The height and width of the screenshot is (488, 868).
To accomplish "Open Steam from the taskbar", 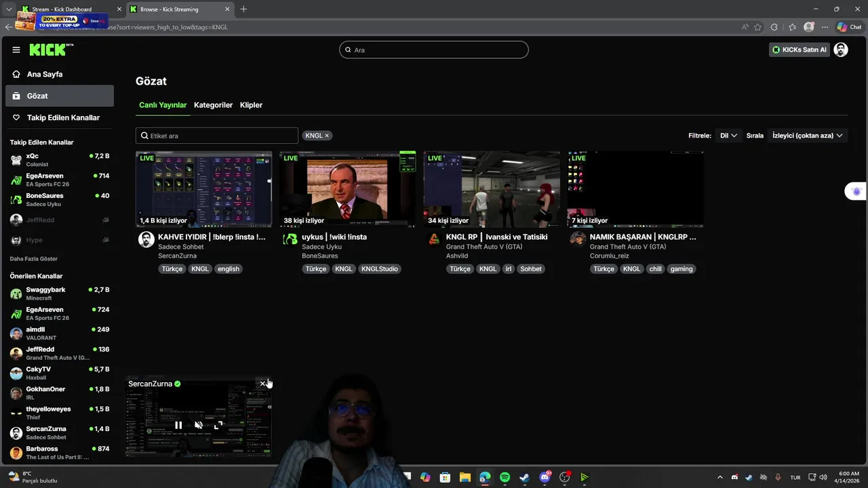I will click(524, 477).
